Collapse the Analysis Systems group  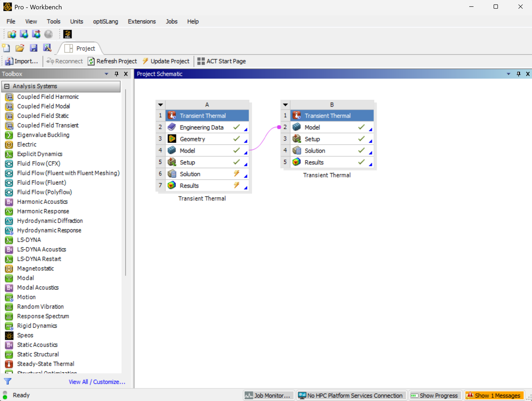tap(7, 86)
